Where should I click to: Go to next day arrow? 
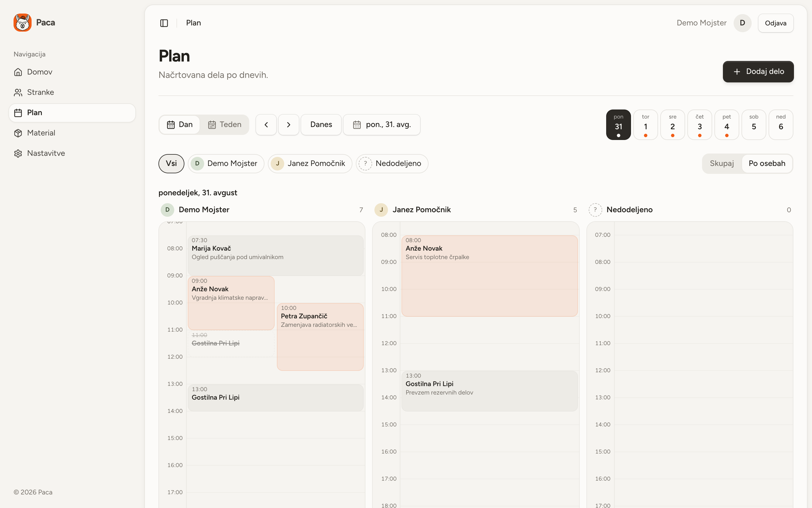pyautogui.click(x=288, y=125)
